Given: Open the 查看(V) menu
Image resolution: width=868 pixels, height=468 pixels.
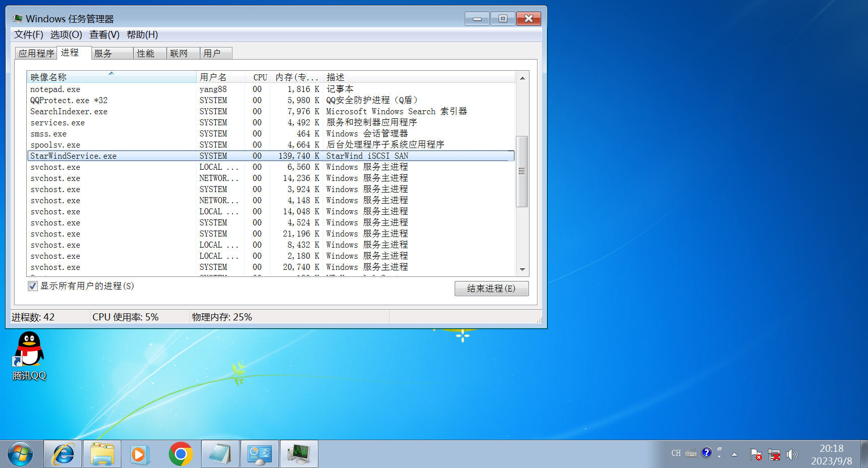Looking at the screenshot, I should click(104, 34).
